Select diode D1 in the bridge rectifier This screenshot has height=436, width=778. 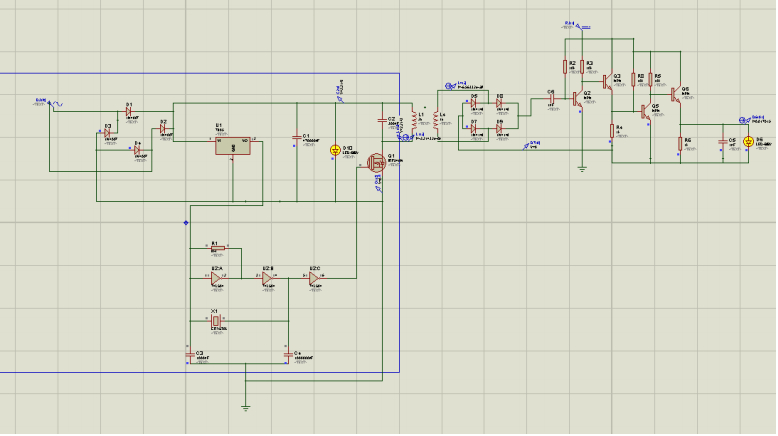(129, 109)
